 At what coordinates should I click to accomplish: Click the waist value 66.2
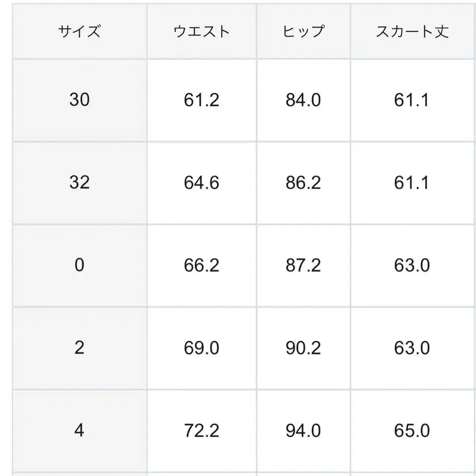[202, 265]
